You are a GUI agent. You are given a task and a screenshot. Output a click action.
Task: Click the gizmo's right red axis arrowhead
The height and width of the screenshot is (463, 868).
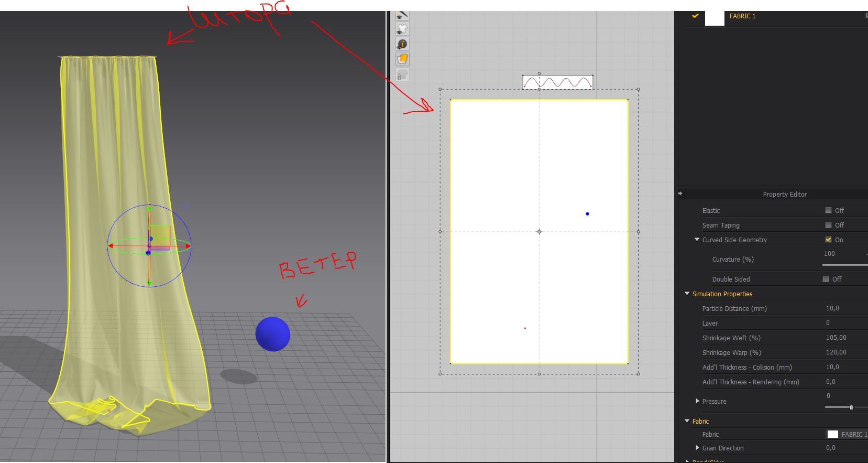click(x=188, y=246)
